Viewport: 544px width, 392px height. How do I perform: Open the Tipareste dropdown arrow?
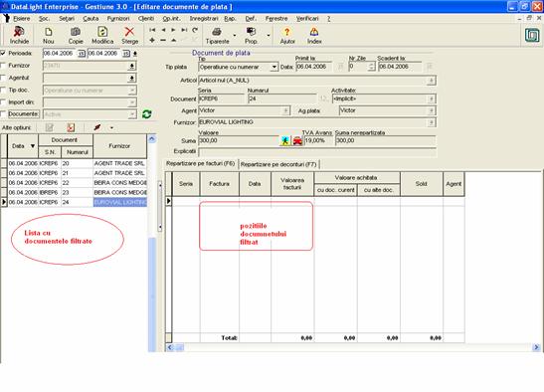click(234, 35)
